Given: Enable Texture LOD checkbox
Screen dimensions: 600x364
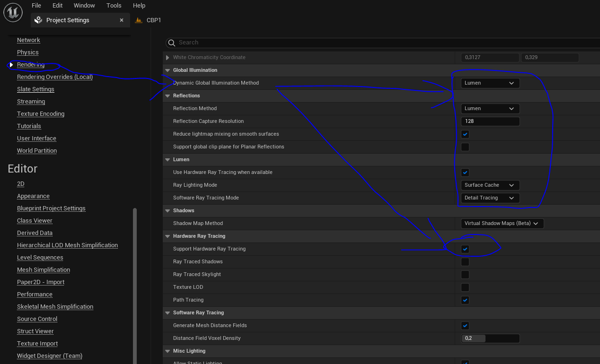Looking at the screenshot, I should [x=465, y=287].
